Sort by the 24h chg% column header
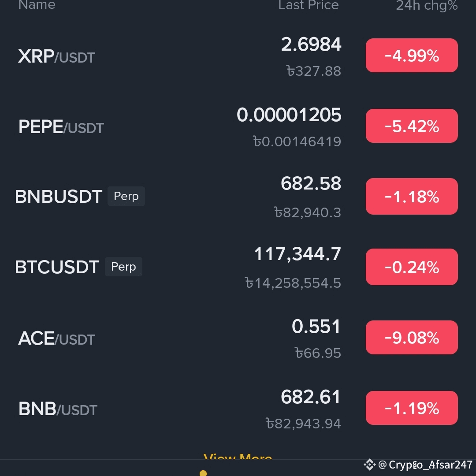The height and width of the screenshot is (476, 476). coord(427,5)
